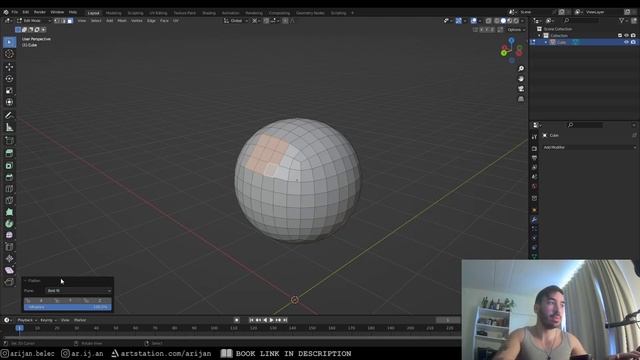Image resolution: width=640 pixels, height=360 pixels.
Task: Select the Edge Slide tool
Action: 9,247
